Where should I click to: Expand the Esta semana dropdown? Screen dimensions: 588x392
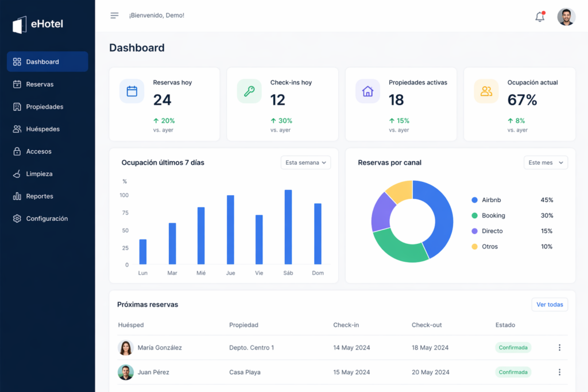pos(305,162)
